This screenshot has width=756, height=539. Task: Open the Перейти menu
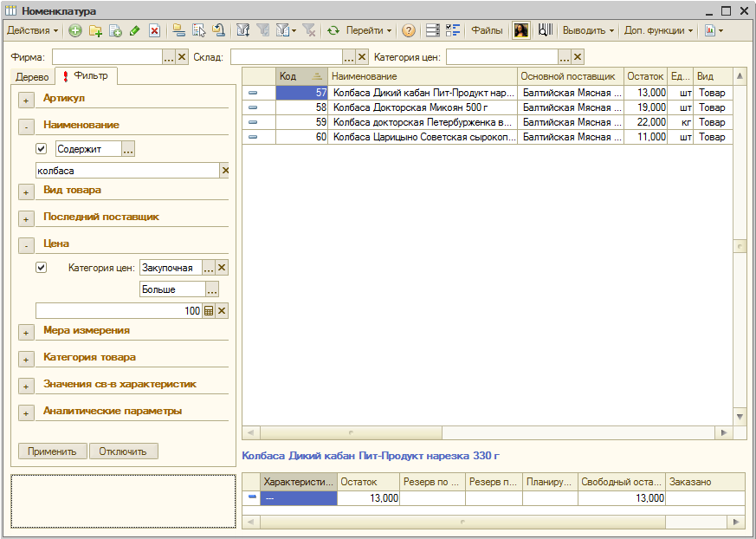(368, 30)
